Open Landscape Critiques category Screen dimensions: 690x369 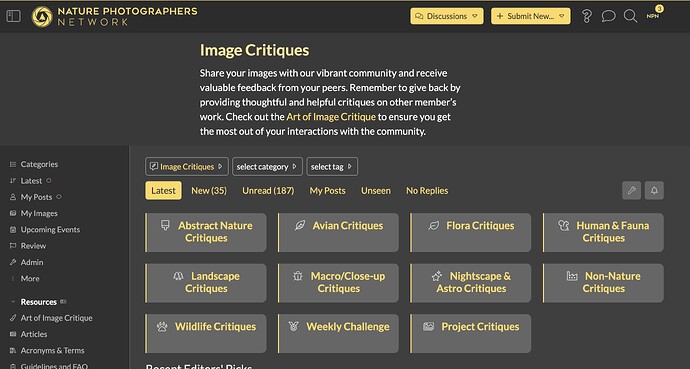[206, 283]
